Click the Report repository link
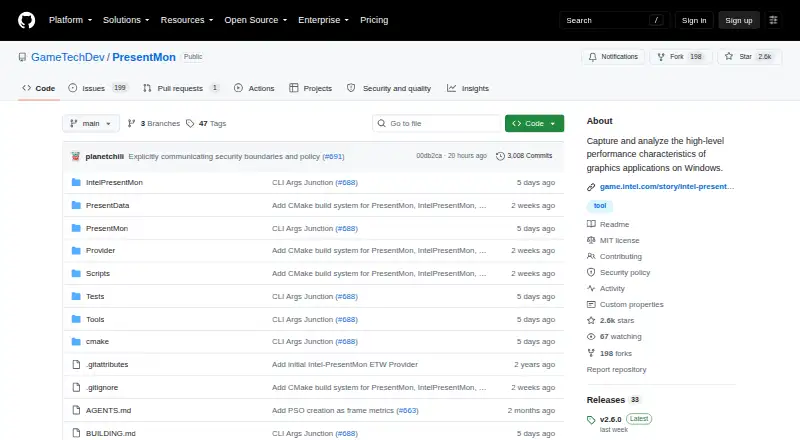This screenshot has height=440, width=800. coord(616,370)
